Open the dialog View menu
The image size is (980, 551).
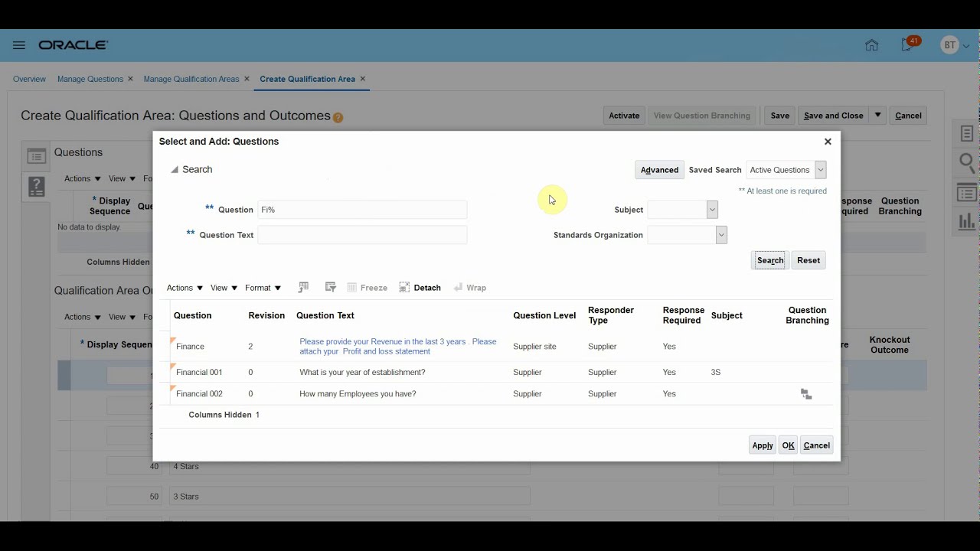(224, 288)
